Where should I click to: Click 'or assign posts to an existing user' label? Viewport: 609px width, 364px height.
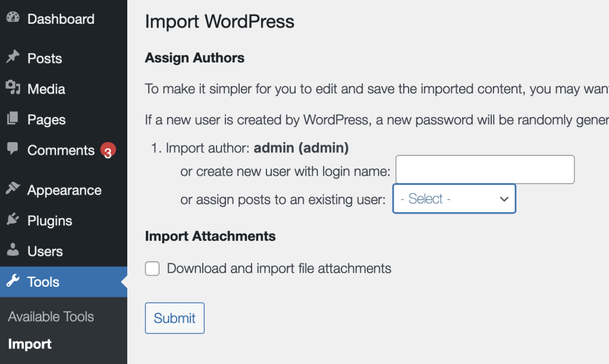coord(282,200)
